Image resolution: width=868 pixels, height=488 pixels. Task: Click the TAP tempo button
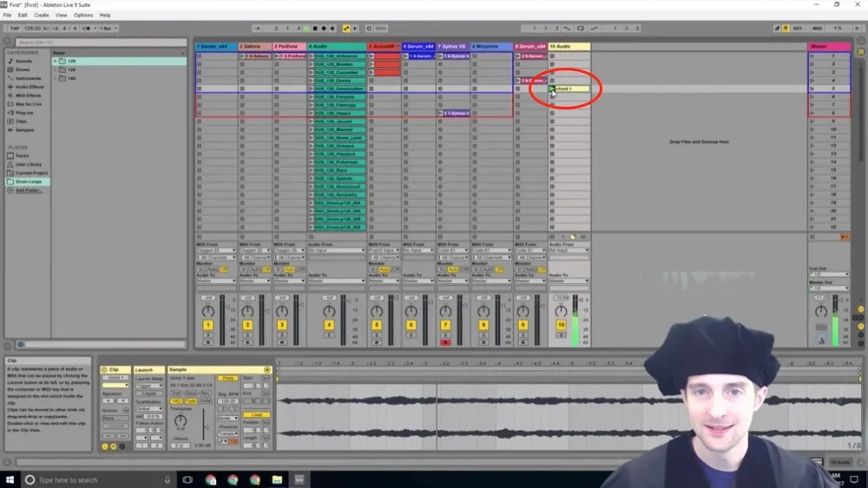pyautogui.click(x=15, y=29)
